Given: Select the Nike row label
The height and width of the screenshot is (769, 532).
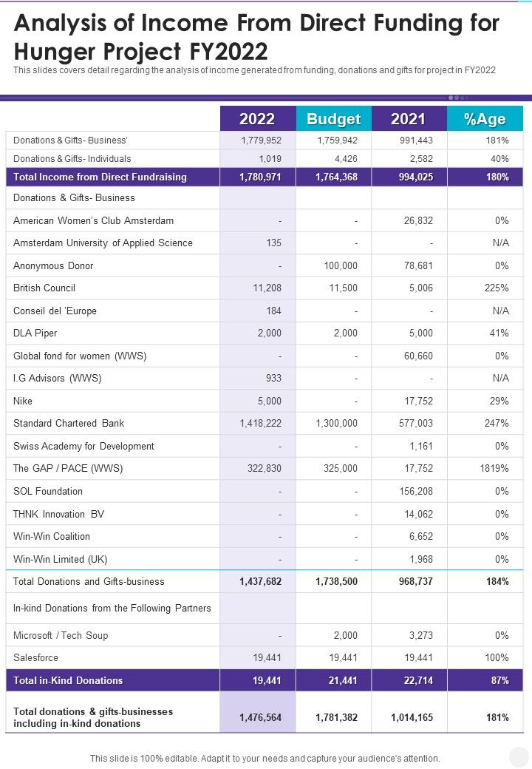Looking at the screenshot, I should (22, 402).
